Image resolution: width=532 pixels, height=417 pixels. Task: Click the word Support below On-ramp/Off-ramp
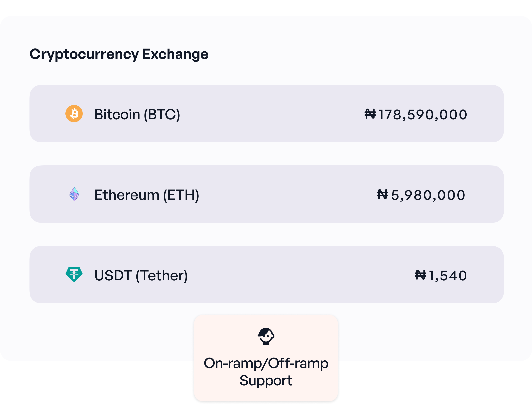tap(266, 380)
